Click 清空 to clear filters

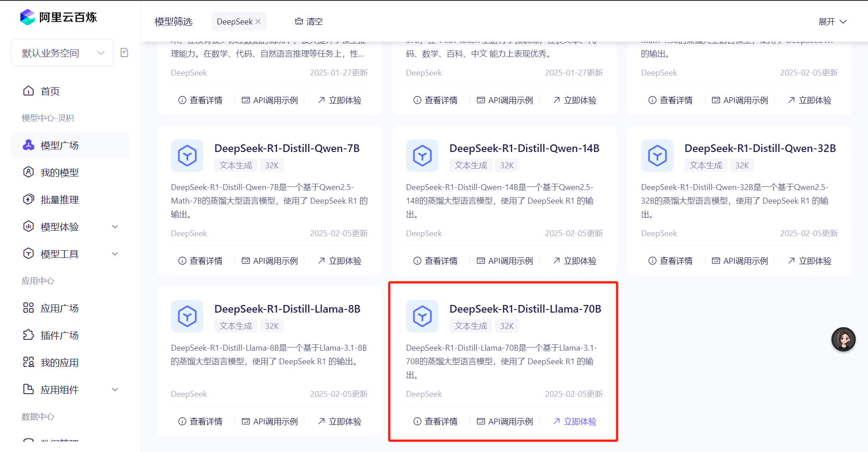click(309, 22)
